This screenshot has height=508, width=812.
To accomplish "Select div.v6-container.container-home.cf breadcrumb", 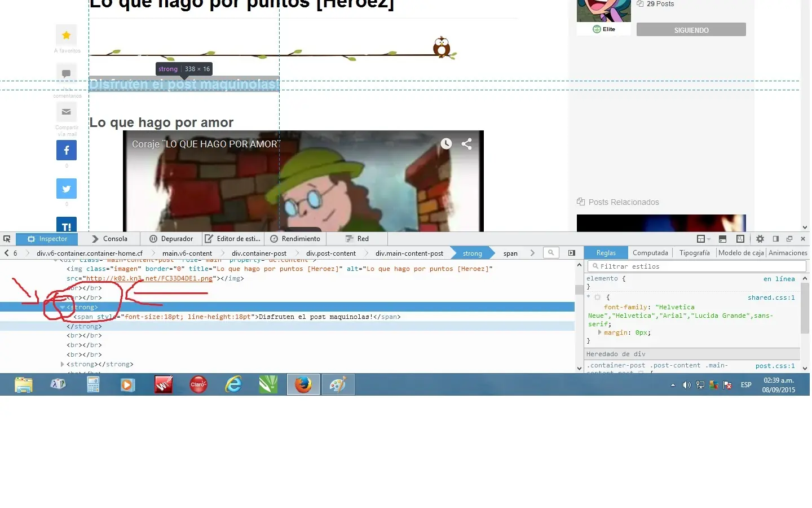I will tap(90, 253).
